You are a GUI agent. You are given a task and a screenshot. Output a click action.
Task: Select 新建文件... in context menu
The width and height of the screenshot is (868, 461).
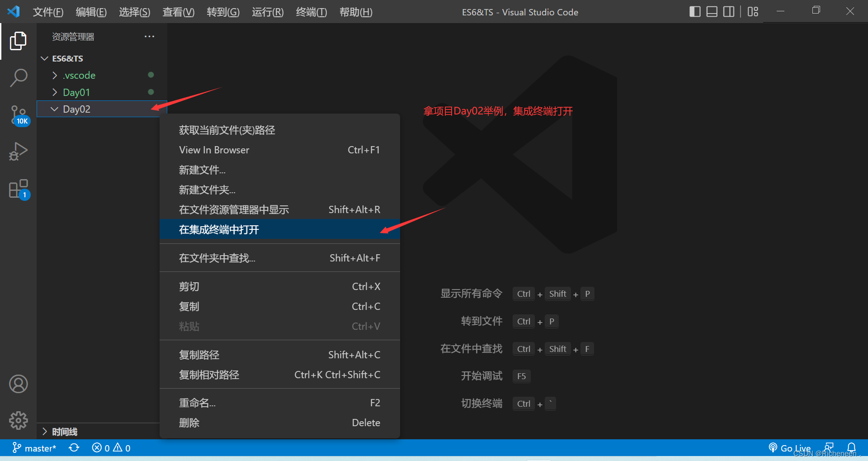pyautogui.click(x=280, y=170)
